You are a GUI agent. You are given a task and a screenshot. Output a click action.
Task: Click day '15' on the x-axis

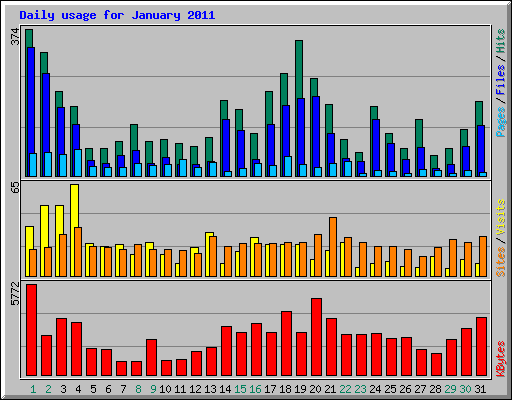(240, 389)
